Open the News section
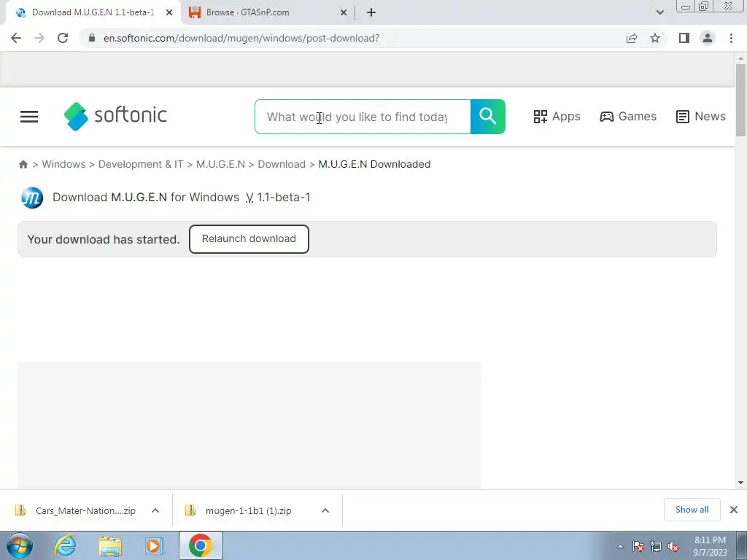Screen dimensions: 747x560 (701, 116)
